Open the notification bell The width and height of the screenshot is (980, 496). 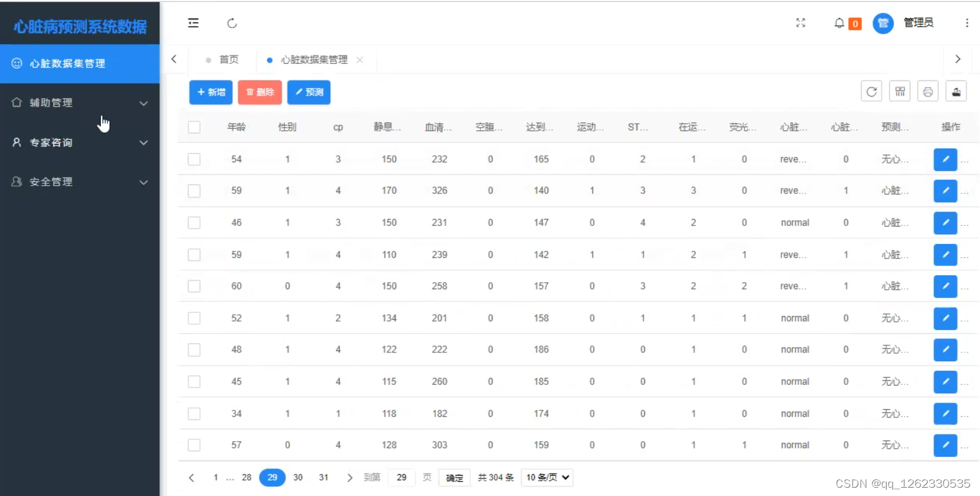839,23
